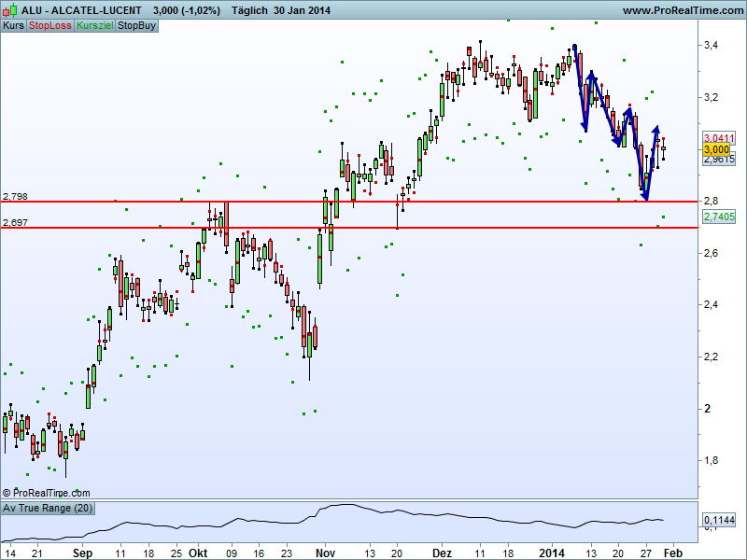The image size is (747, 560).
Task: Click the 30 Jan 2014 date label
Action: click(302, 10)
